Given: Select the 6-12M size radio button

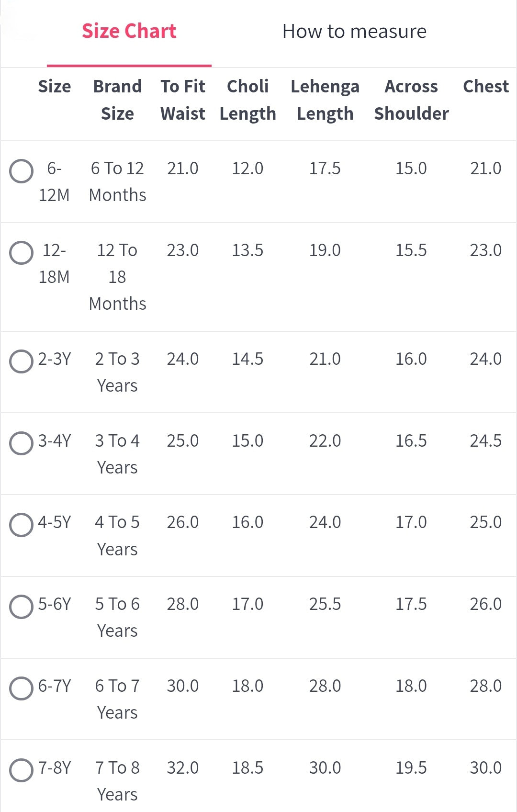Looking at the screenshot, I should point(22,171).
